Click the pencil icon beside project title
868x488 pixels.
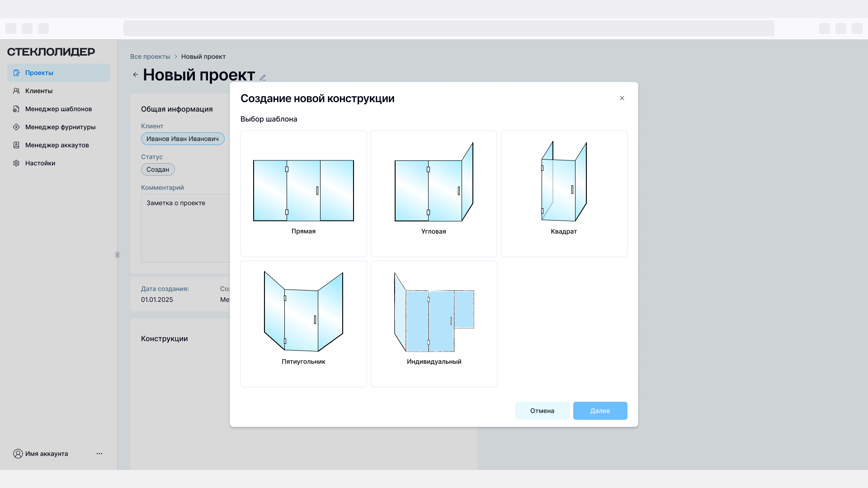click(263, 78)
